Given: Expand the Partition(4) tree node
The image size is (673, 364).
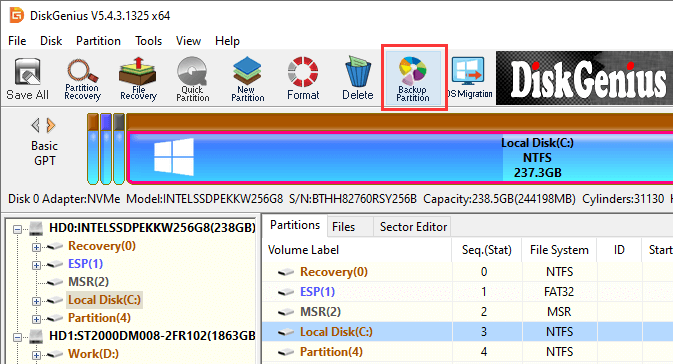Looking at the screenshot, I should (x=36, y=319).
